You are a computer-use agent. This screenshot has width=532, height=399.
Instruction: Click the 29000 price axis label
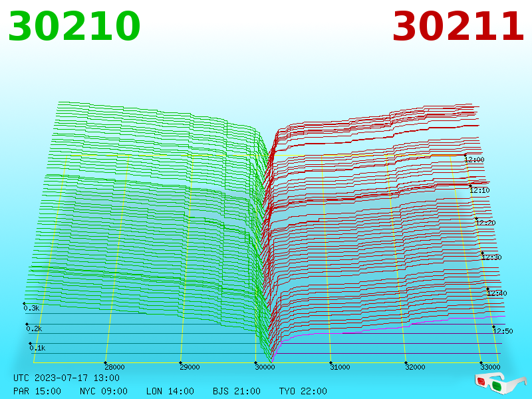point(190,367)
